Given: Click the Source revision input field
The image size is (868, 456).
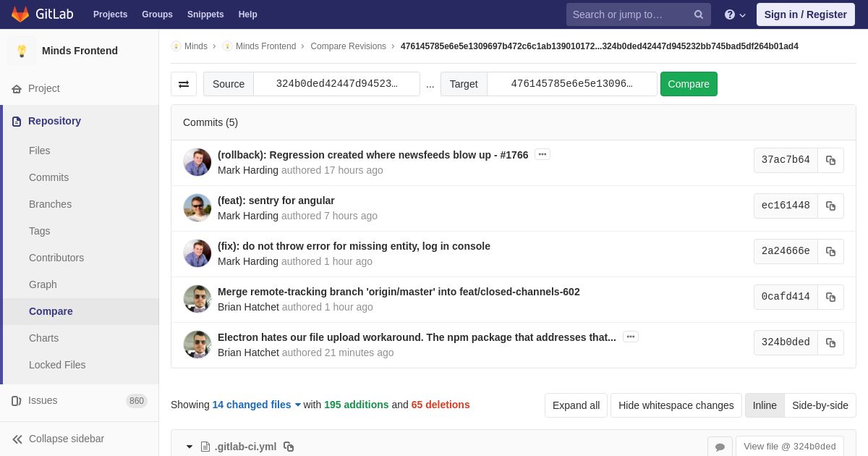Looking at the screenshot, I should point(336,84).
